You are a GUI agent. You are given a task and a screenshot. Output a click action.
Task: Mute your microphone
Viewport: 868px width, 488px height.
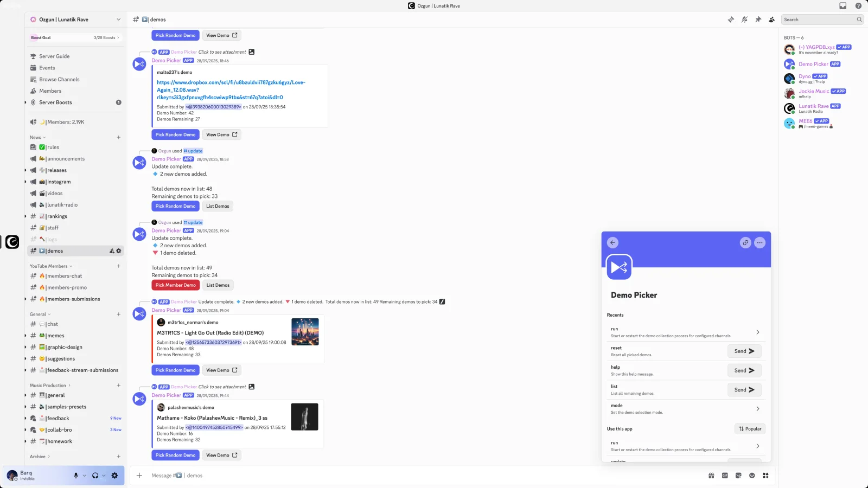point(75,475)
